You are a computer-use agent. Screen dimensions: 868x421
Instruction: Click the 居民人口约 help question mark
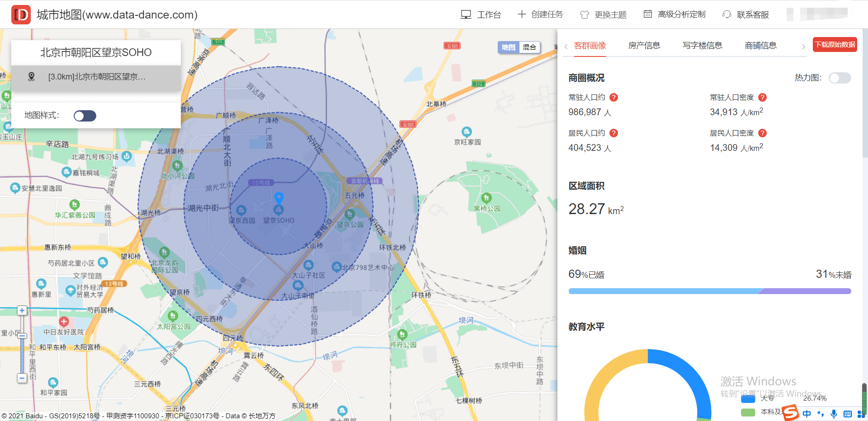point(614,133)
